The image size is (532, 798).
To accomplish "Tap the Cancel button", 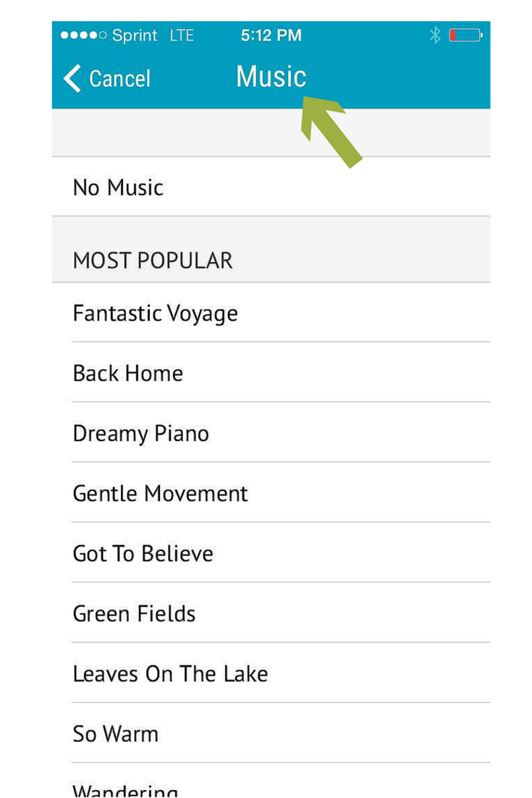I will 107,78.
